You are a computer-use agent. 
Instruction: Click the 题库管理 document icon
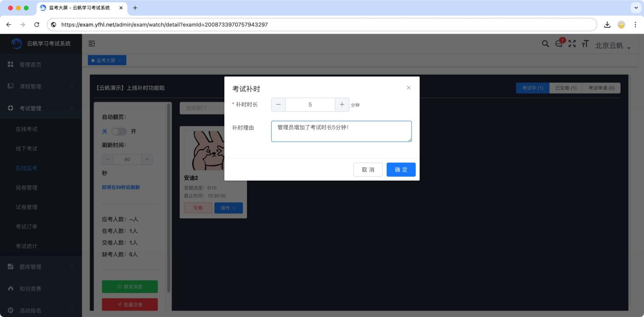[10, 267]
